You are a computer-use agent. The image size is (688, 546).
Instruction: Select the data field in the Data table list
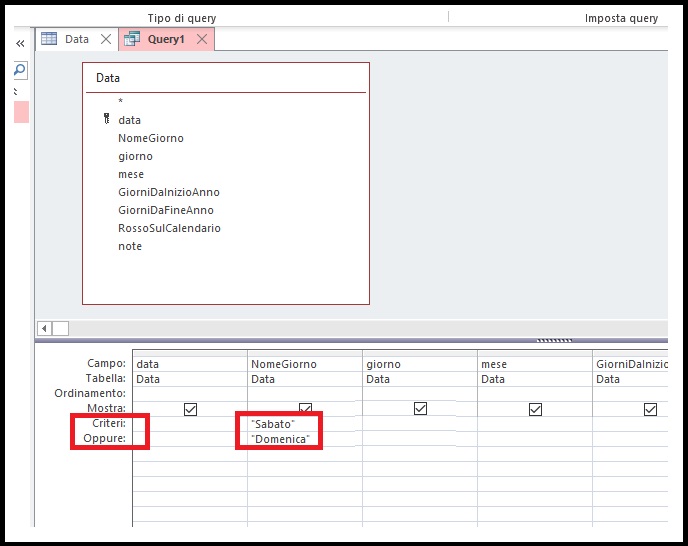click(x=129, y=120)
